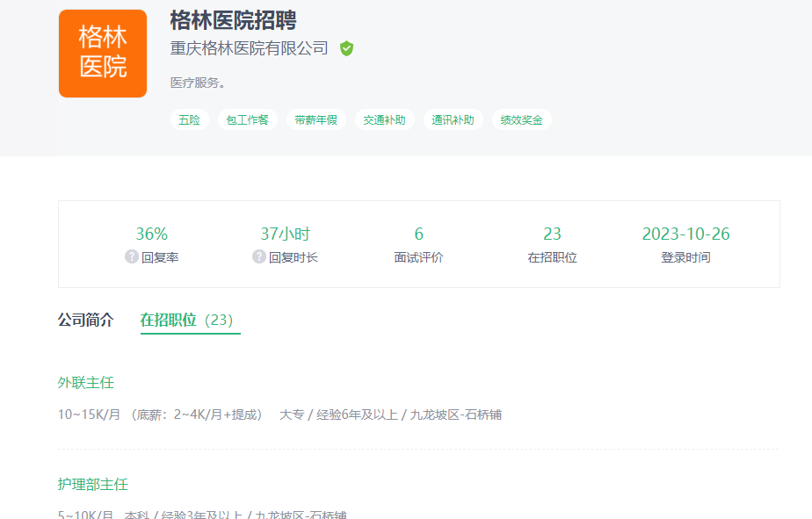Click the 23 在招职位 count

tap(552, 234)
